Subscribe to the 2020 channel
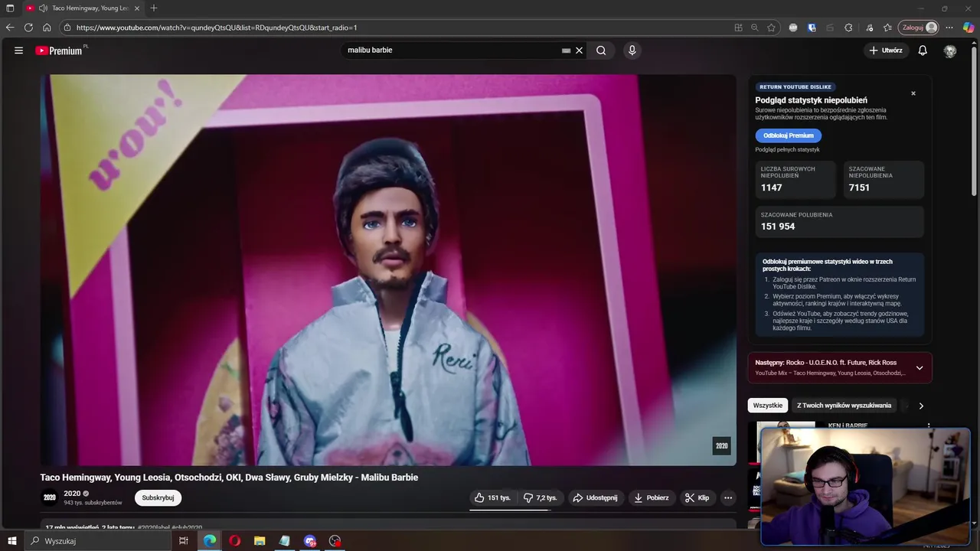The width and height of the screenshot is (980, 551). click(x=158, y=497)
